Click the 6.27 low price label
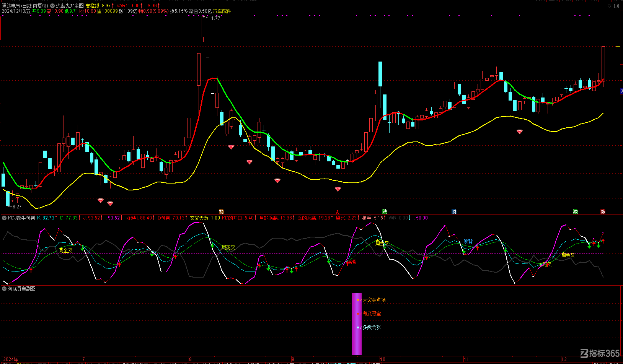This screenshot has height=364, width=623. [x=17, y=206]
